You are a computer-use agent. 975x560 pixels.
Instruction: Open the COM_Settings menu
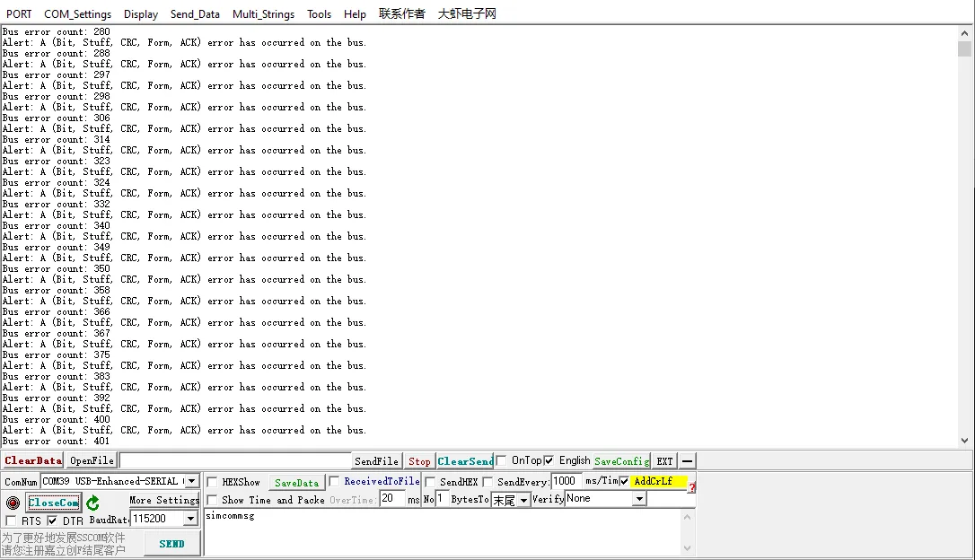(x=78, y=14)
